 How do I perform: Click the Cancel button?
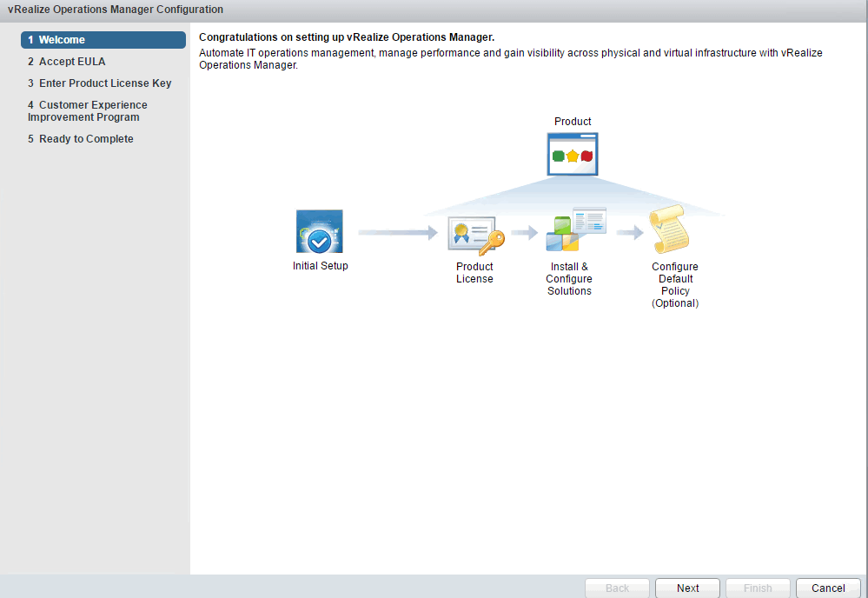[828, 588]
